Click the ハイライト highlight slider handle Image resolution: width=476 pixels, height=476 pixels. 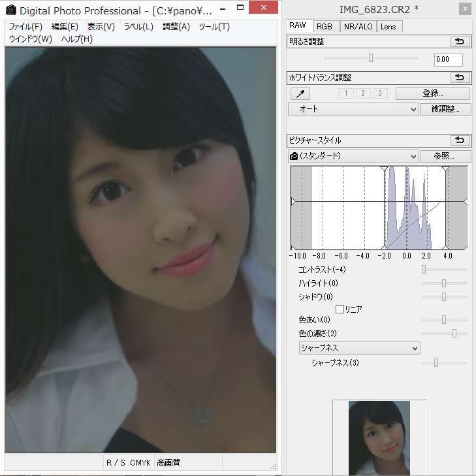pyautogui.click(x=444, y=283)
